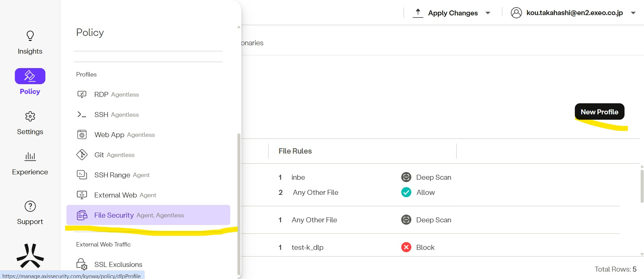The width and height of the screenshot is (644, 279).
Task: Click the Policy gavel icon
Action: [x=30, y=76]
